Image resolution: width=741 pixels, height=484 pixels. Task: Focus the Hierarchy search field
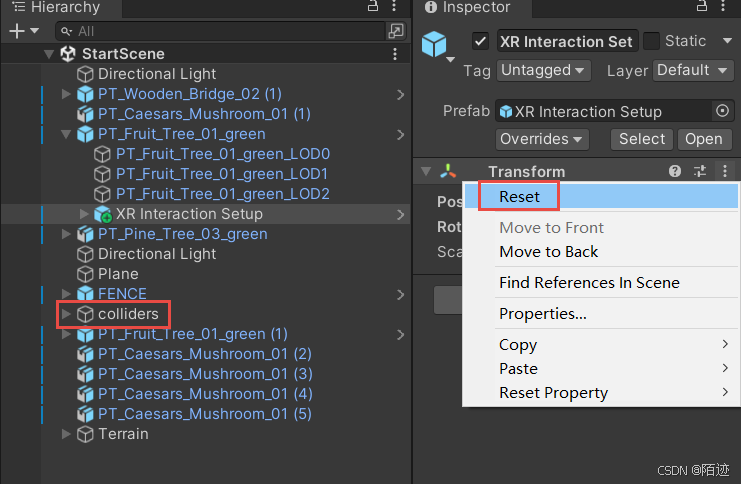[x=220, y=31]
